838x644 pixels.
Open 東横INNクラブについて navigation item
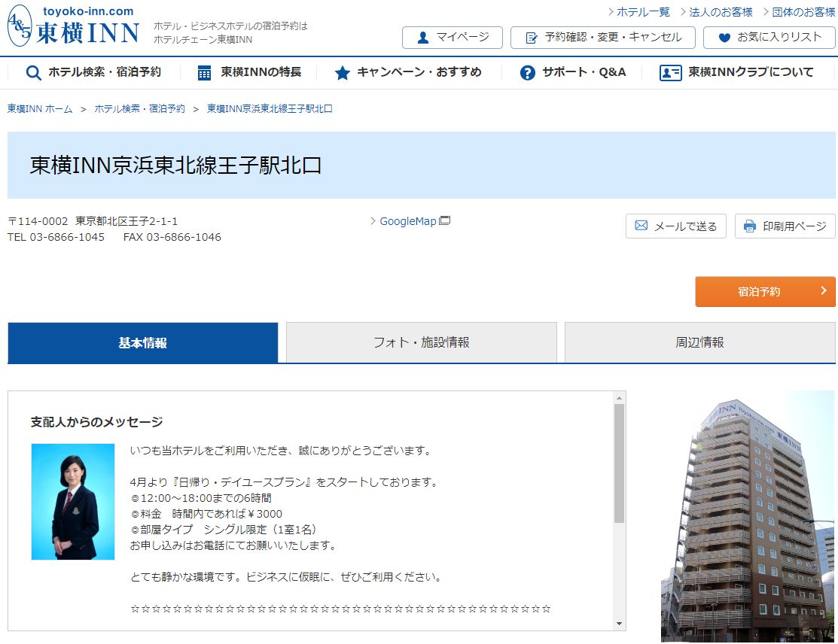[736, 73]
